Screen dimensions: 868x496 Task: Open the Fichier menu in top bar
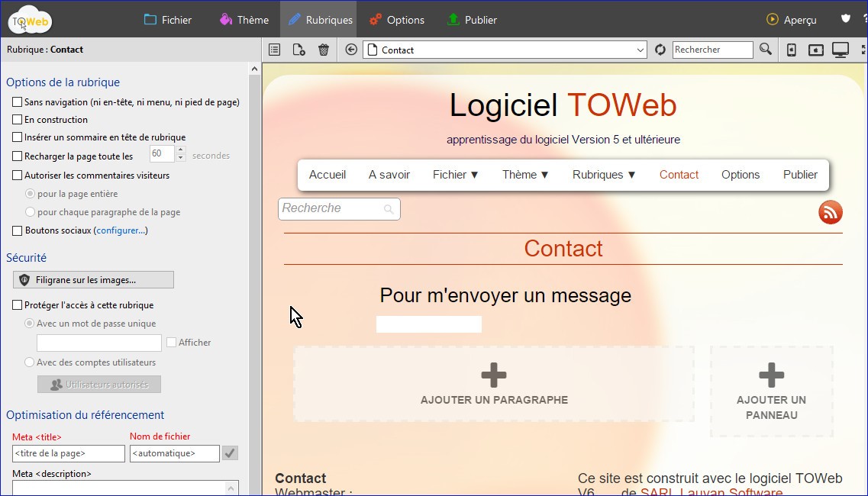[x=168, y=20]
